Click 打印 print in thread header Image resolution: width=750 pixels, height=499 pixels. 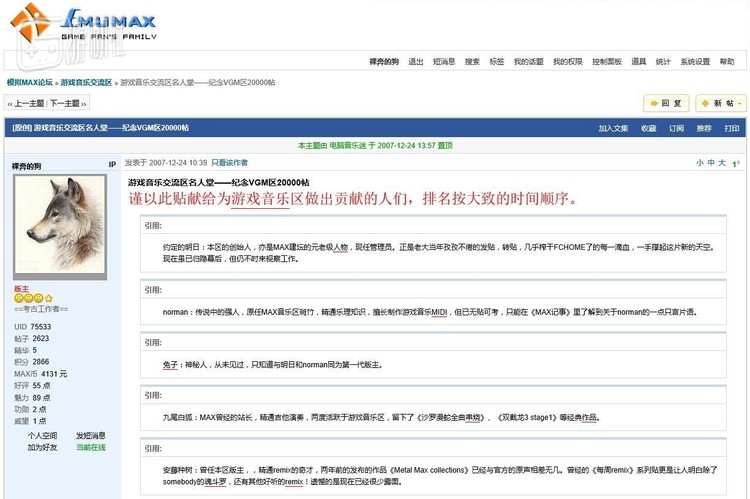coord(732,128)
